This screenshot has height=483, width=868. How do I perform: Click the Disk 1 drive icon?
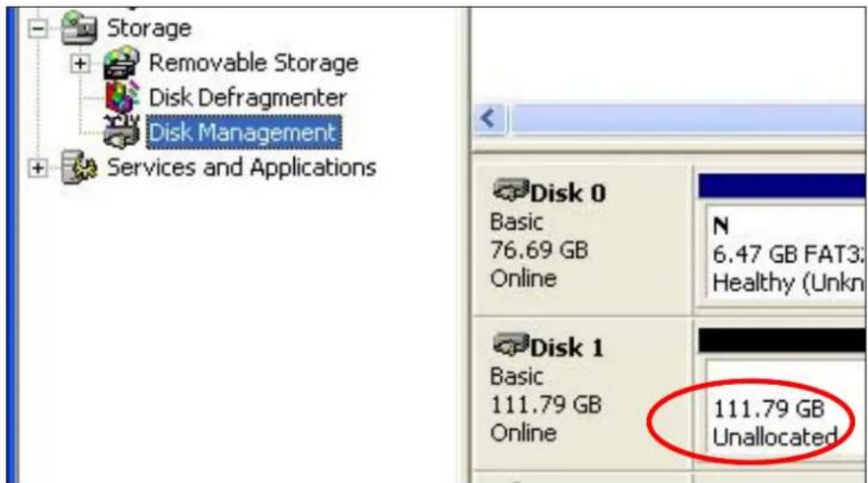tap(510, 346)
